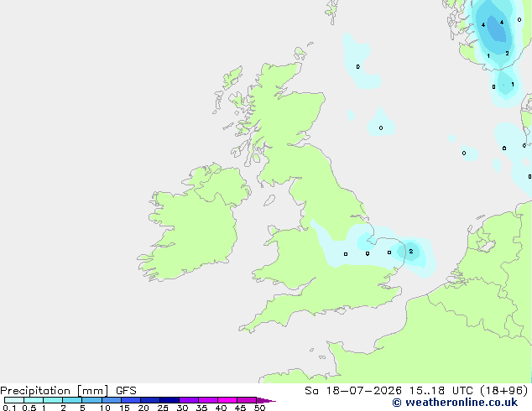Click the '(18+96)' forecast offset text
This screenshot has width=532, height=411.
(504, 390)
